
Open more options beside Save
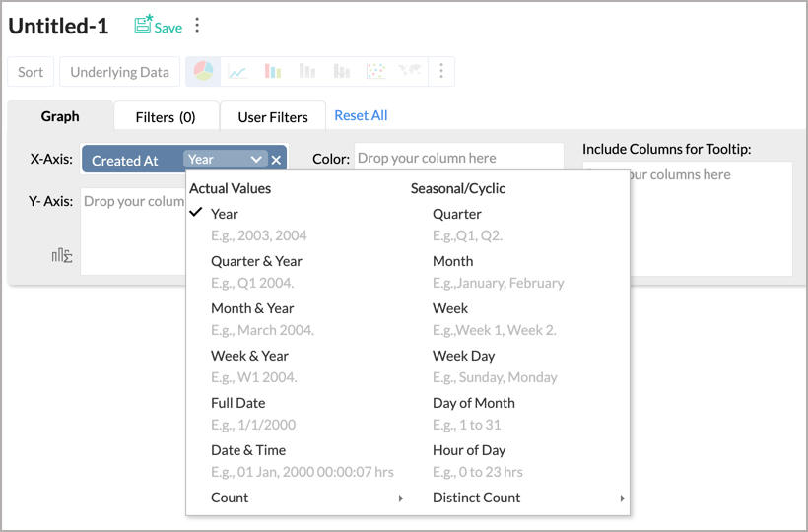[x=198, y=26]
